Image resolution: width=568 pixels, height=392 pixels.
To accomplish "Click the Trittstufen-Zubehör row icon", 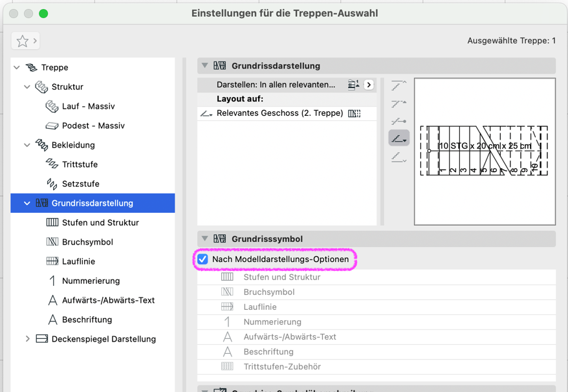I will tap(227, 367).
